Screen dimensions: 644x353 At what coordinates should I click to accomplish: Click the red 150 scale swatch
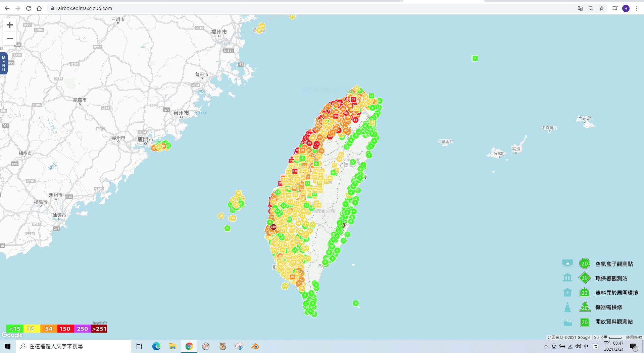click(x=65, y=329)
